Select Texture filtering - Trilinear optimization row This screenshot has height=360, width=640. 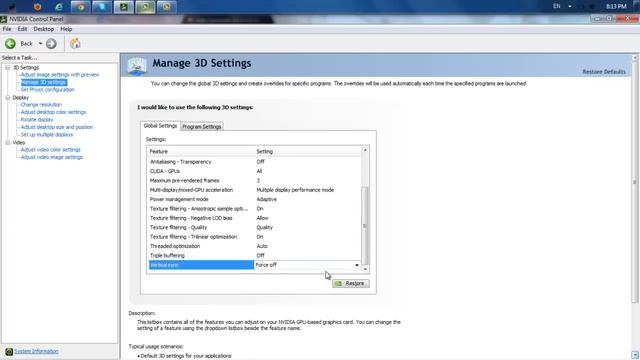coord(255,237)
